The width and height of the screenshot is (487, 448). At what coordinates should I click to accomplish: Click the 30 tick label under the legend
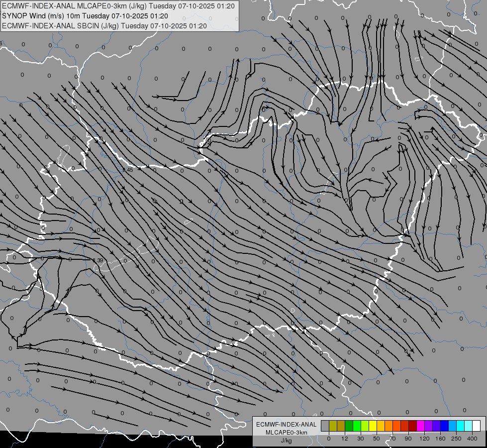[x=361, y=439]
